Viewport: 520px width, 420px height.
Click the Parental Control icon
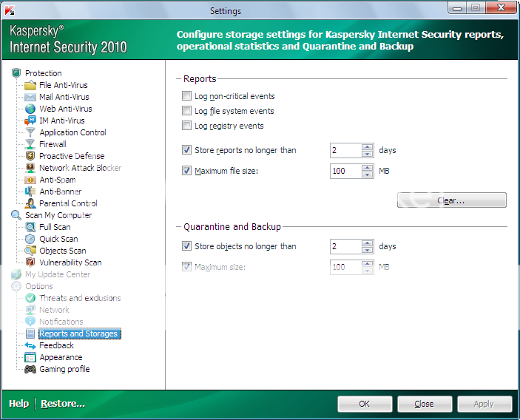(30, 203)
